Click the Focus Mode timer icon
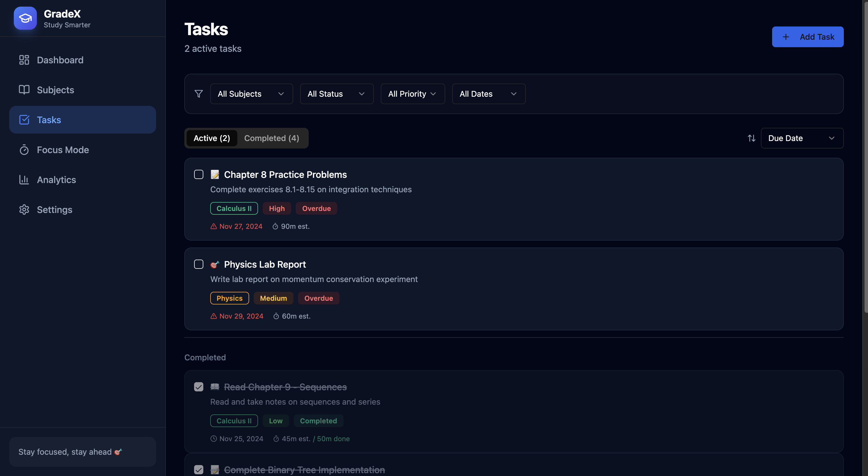The height and width of the screenshot is (476, 868). (x=24, y=150)
